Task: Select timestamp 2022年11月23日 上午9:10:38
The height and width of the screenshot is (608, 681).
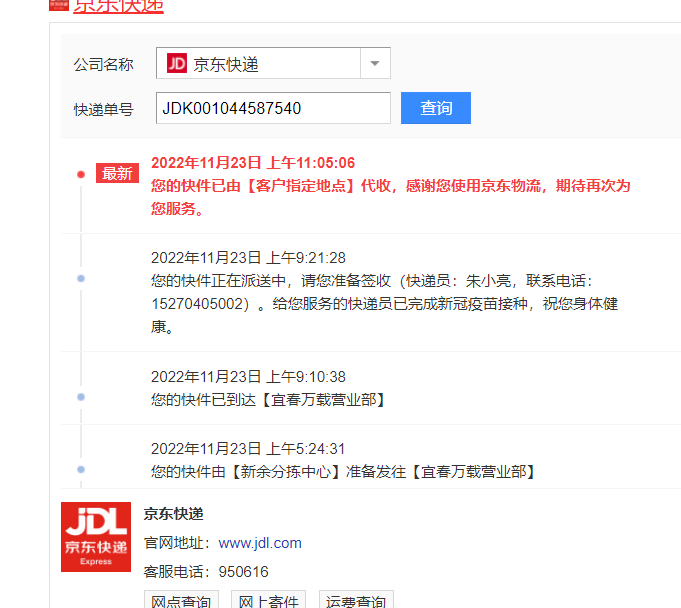Action: coord(248,377)
